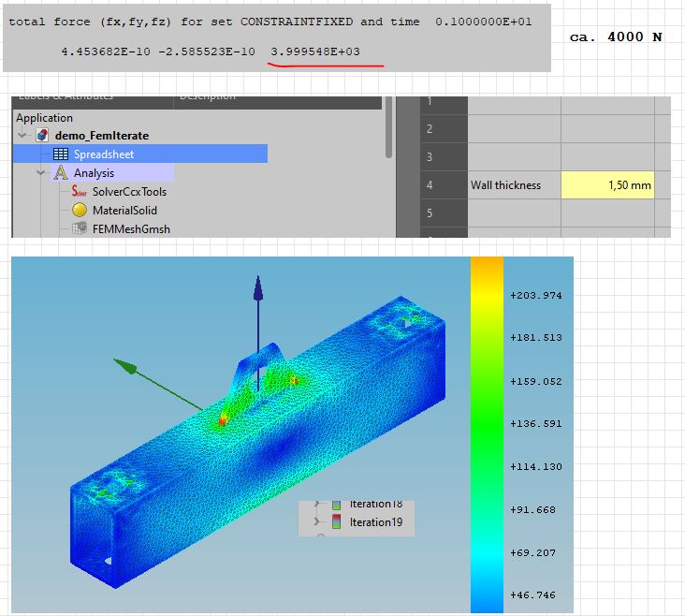The image size is (685, 616).
Task: Select the SolverCcxTools tree item
Action: click(x=129, y=192)
